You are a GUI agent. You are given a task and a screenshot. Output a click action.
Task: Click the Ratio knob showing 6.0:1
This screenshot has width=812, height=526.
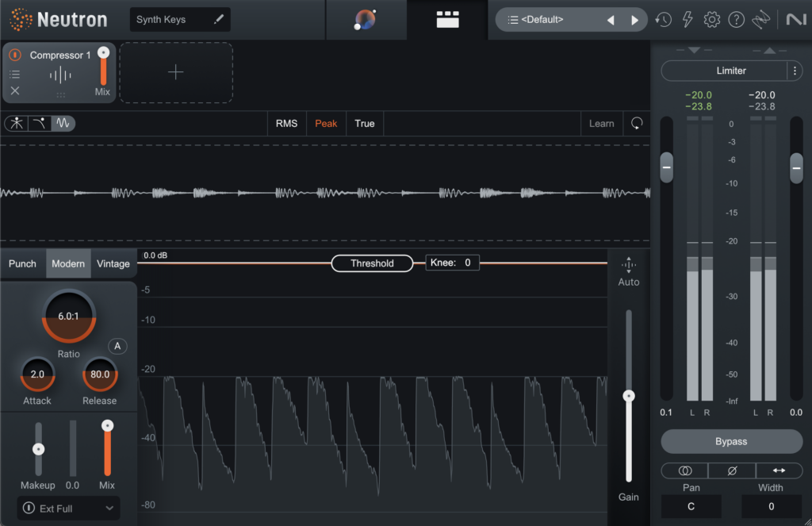[x=69, y=316]
